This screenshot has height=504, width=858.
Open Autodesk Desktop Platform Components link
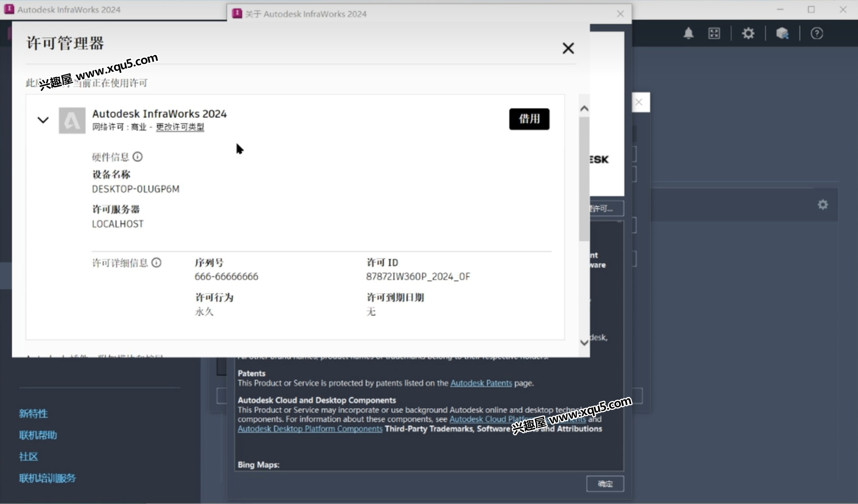click(x=310, y=429)
